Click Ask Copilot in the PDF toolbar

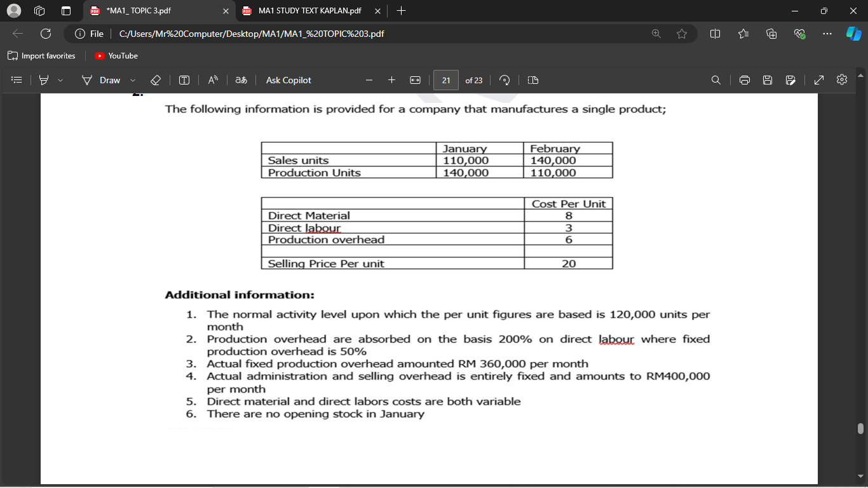coord(288,80)
